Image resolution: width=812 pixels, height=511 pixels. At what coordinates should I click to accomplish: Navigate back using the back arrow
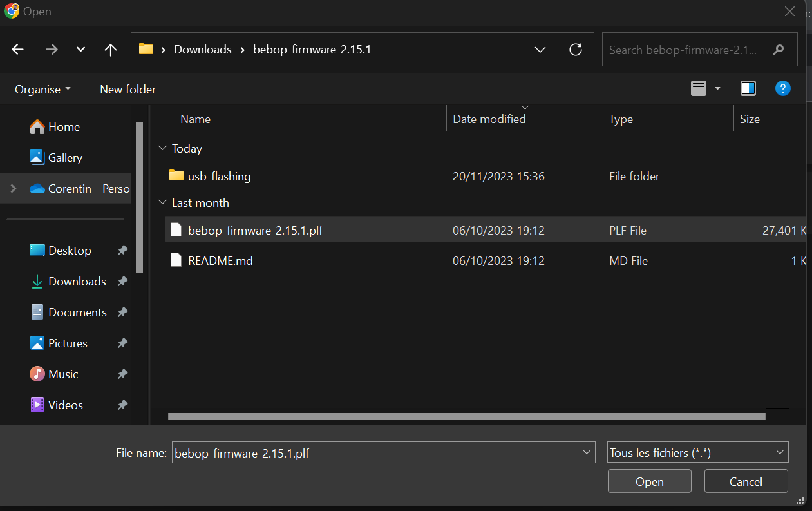click(17, 49)
